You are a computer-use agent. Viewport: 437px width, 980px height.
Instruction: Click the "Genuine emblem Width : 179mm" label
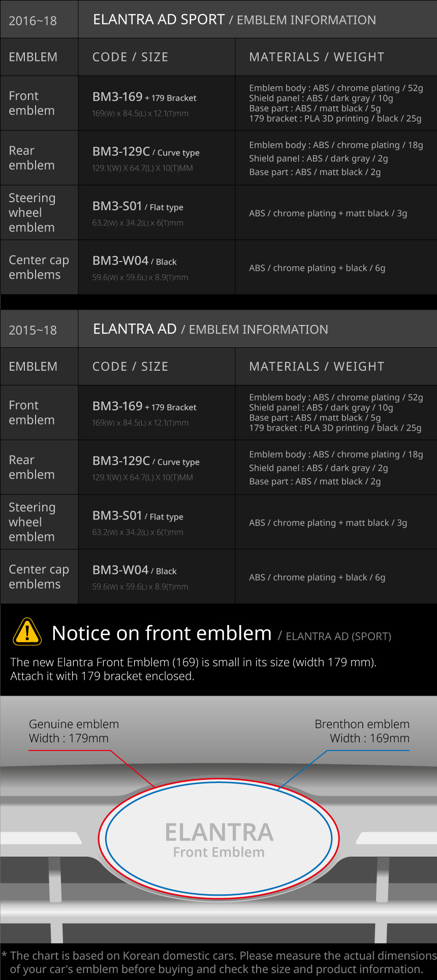click(x=74, y=731)
